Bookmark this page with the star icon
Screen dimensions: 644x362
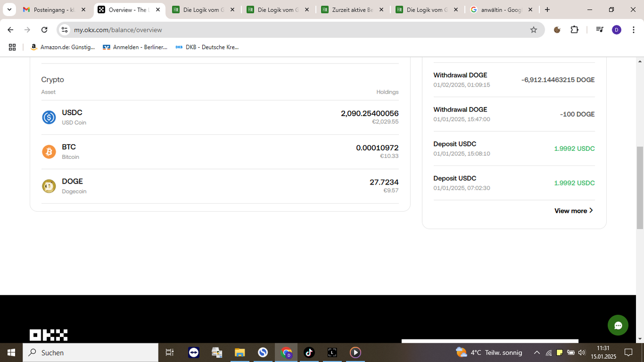pyautogui.click(x=534, y=30)
